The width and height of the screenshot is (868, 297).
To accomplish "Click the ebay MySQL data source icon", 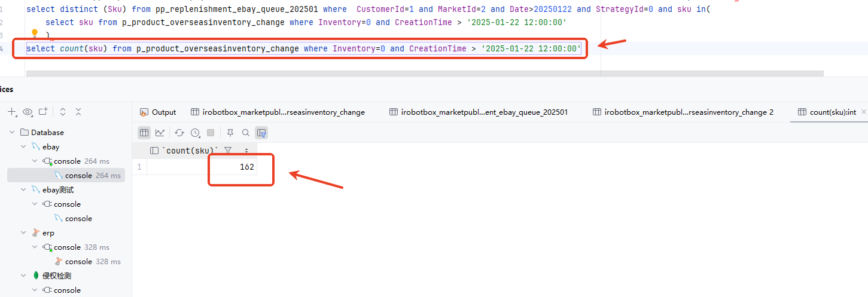I will coord(35,146).
